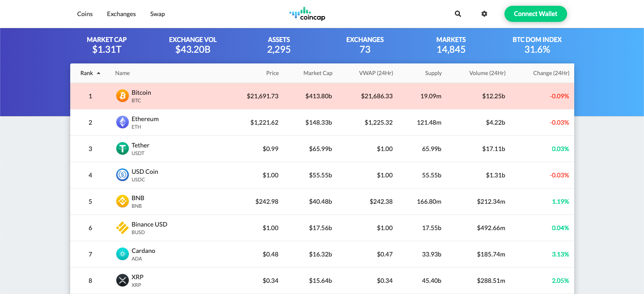Sort by the Price column header
The width and height of the screenshot is (644, 294).
[272, 73]
